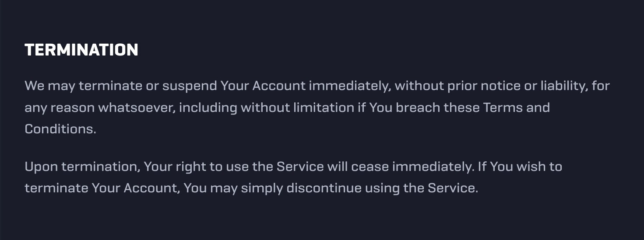The width and height of the screenshot is (644, 240).
Task: Click the word "Conditions."
Action: 60,129
